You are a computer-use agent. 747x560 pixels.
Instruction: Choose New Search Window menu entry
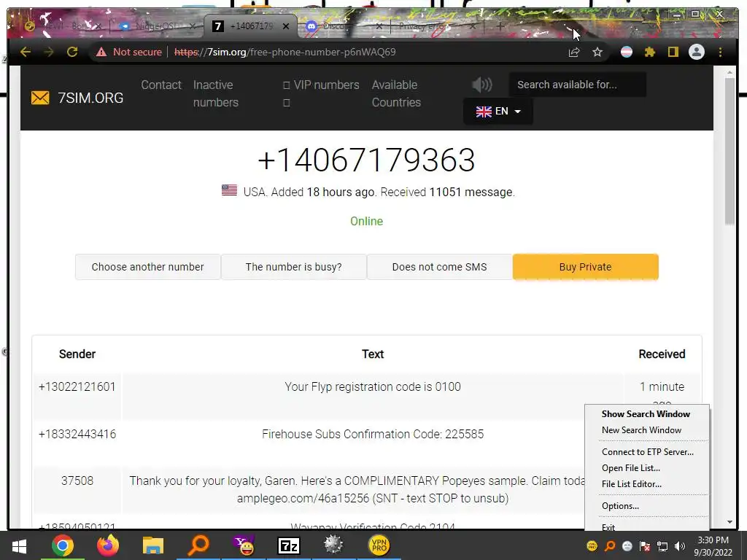tap(641, 430)
